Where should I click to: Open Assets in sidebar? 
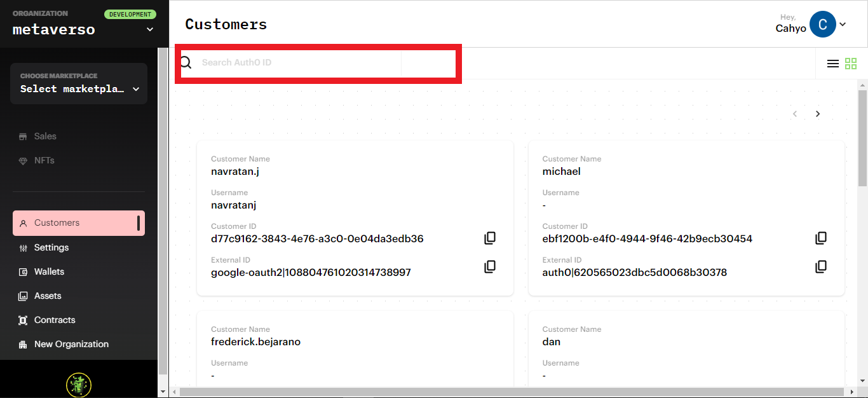48,296
